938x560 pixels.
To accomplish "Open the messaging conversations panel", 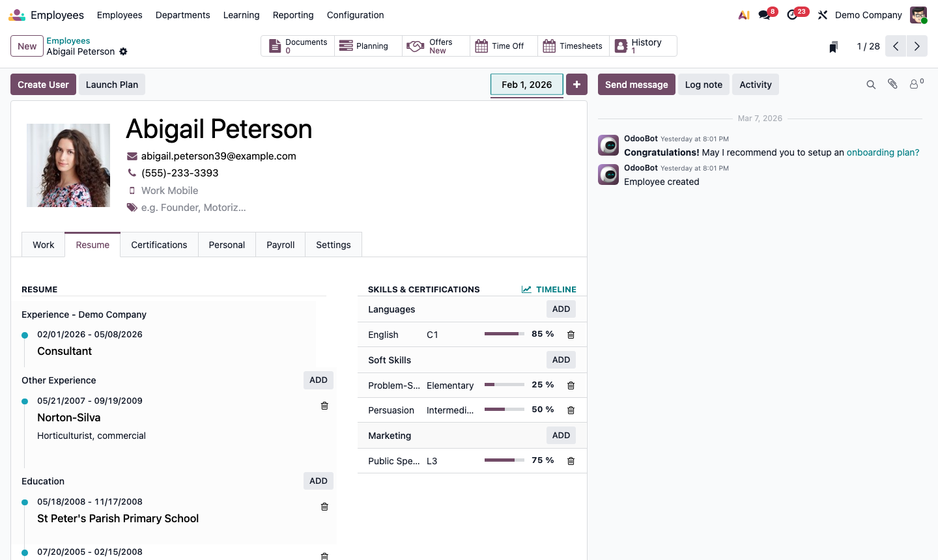I will 763,14.
